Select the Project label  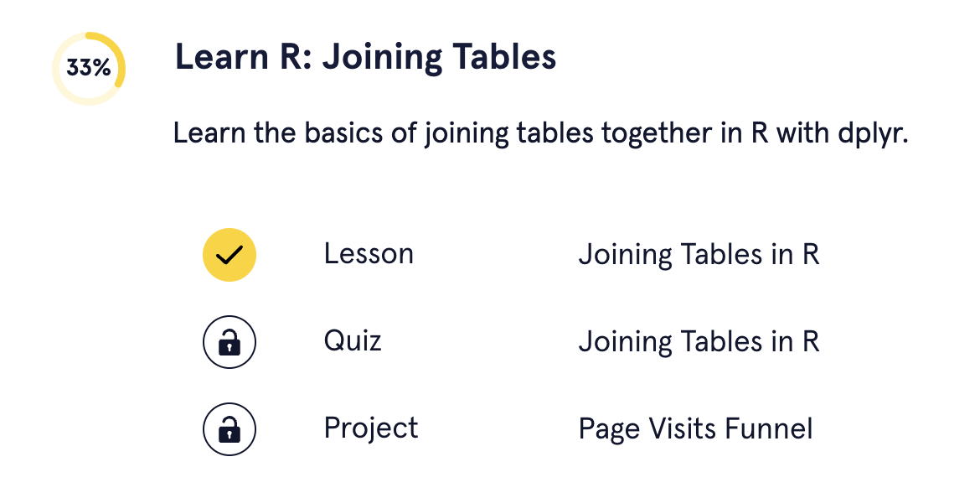point(371,428)
